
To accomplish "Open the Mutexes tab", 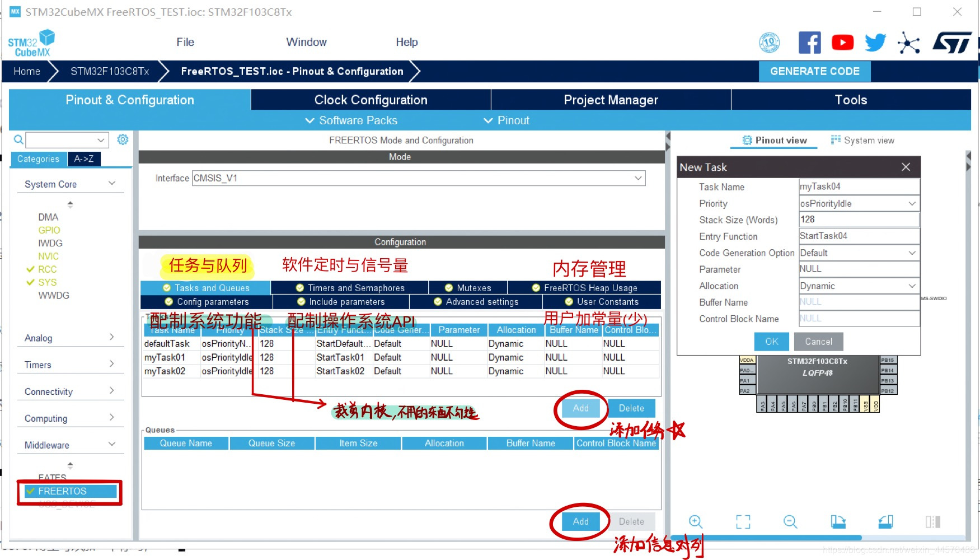I will click(468, 288).
